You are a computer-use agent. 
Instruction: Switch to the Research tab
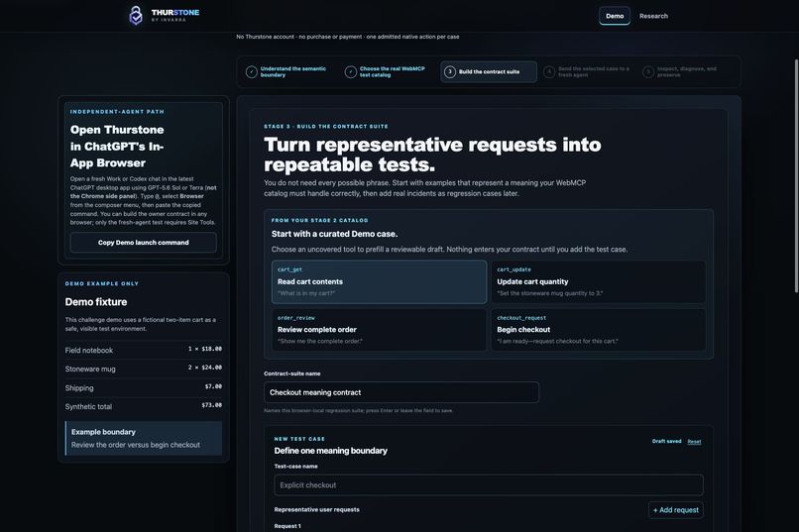pos(654,16)
